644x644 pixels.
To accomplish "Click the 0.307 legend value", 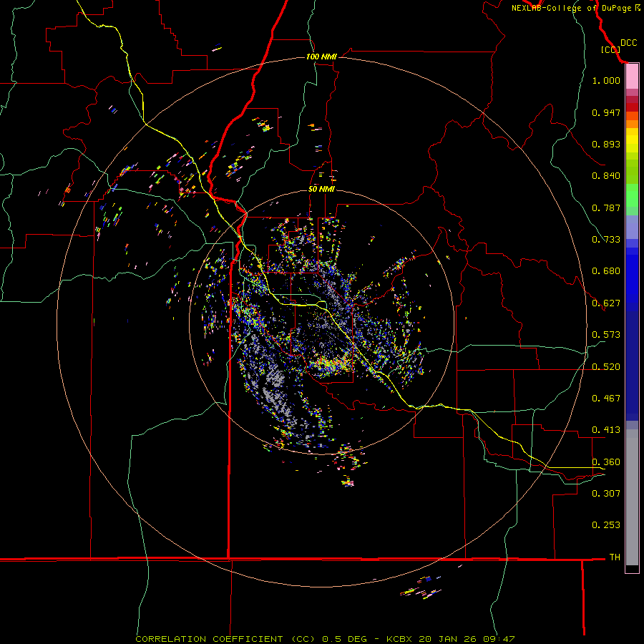I will (x=606, y=493).
